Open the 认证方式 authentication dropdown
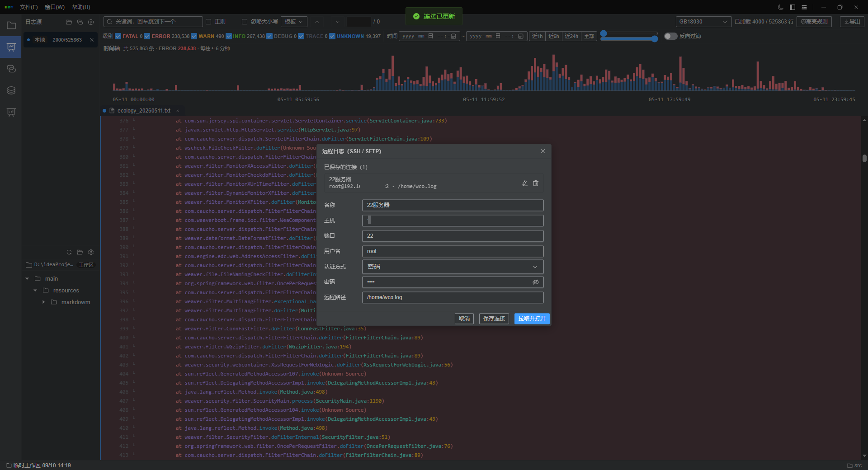 (x=453, y=267)
